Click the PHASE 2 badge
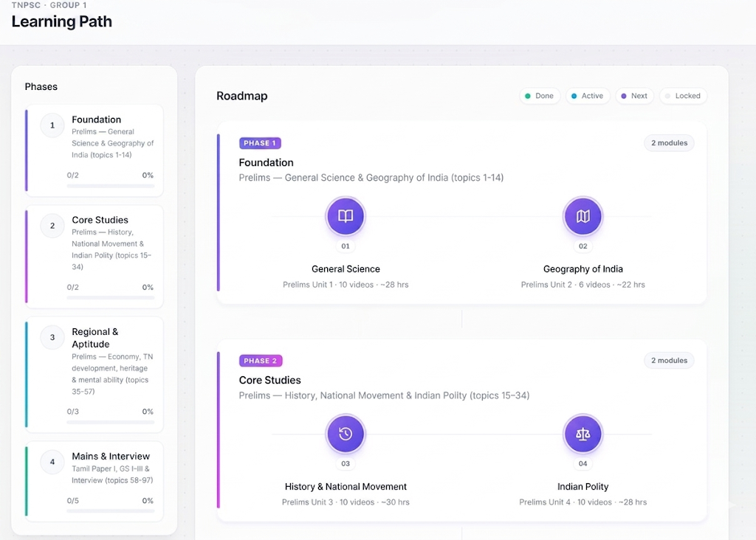Screen dimensions: 756x540 pos(261,361)
